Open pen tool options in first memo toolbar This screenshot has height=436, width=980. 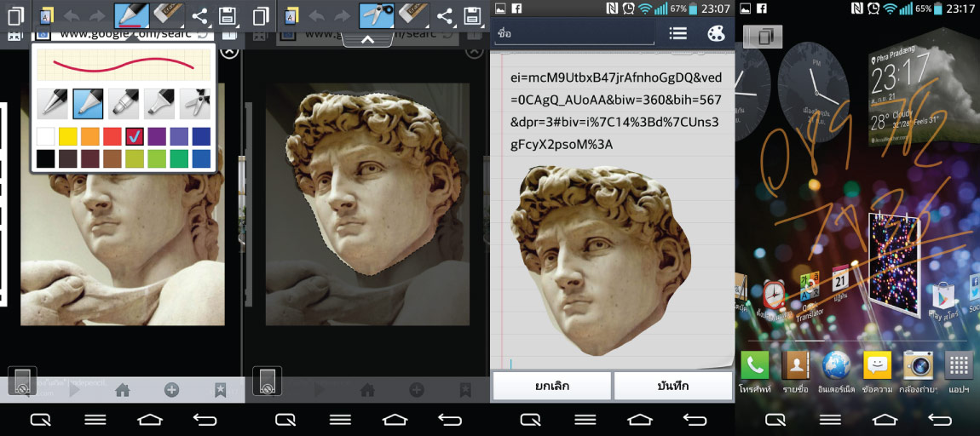131,15
